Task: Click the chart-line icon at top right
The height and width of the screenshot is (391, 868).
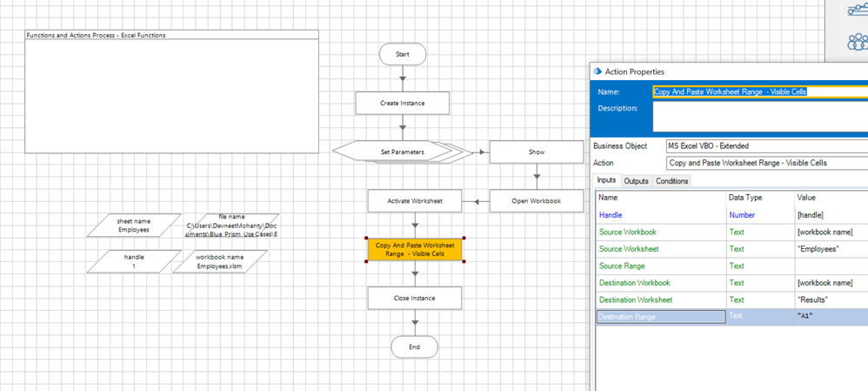Action: click(857, 10)
